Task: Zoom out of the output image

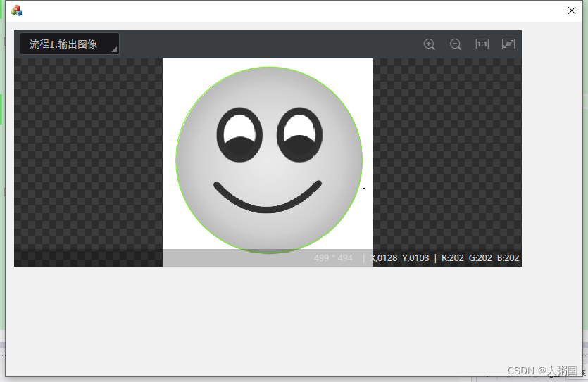Action: (456, 44)
